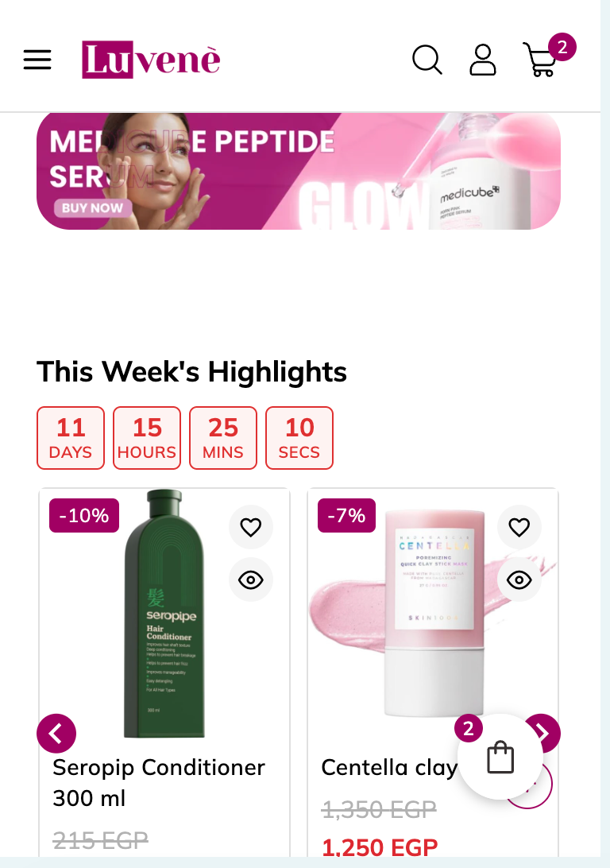Open the user account icon
This screenshot has height=868, width=610.
483,60
